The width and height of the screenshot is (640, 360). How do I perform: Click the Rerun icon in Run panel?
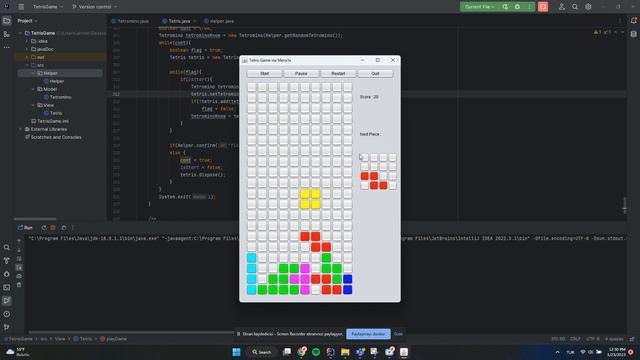tap(44, 228)
